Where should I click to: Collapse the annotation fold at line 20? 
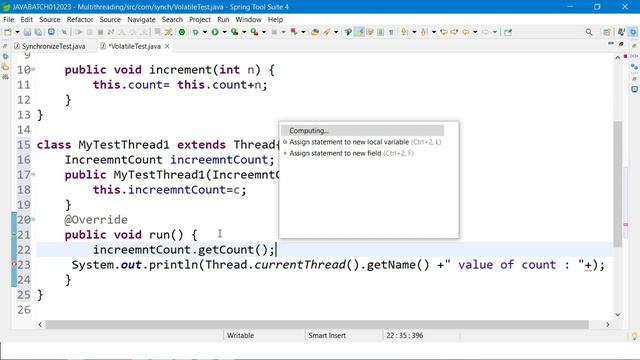point(33,220)
